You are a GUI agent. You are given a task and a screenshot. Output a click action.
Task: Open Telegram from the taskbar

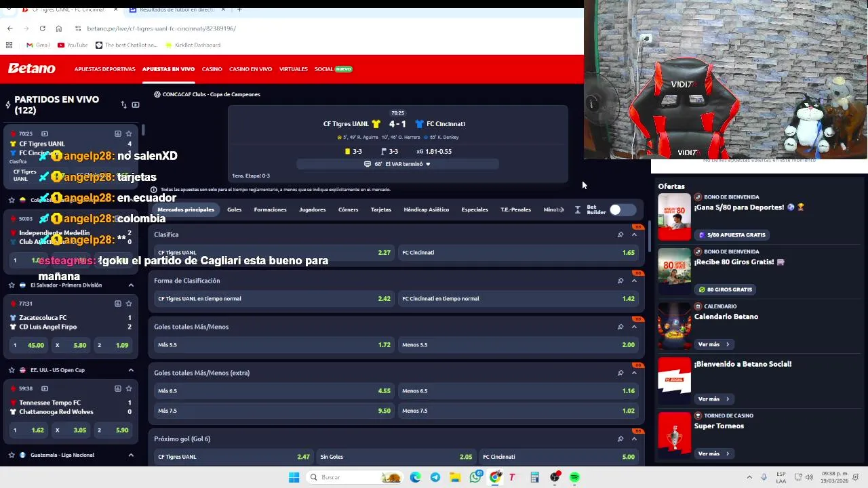(435, 477)
